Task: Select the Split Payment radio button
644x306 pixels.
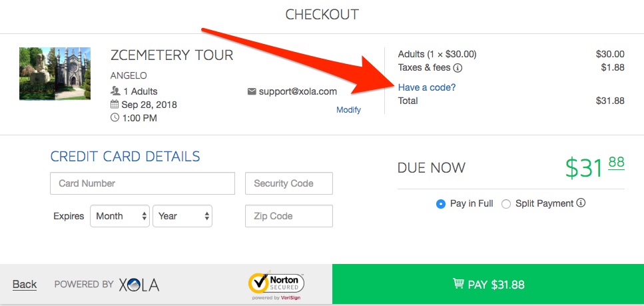Action: click(x=506, y=204)
